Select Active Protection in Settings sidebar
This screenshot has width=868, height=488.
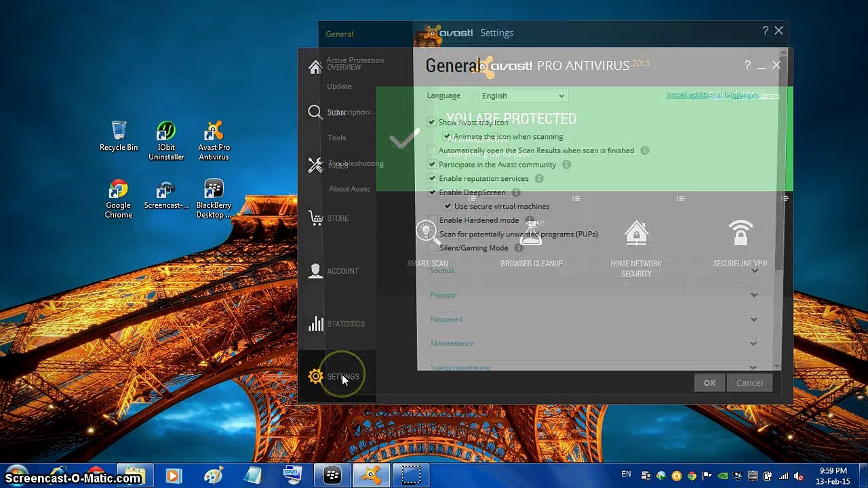click(x=355, y=60)
